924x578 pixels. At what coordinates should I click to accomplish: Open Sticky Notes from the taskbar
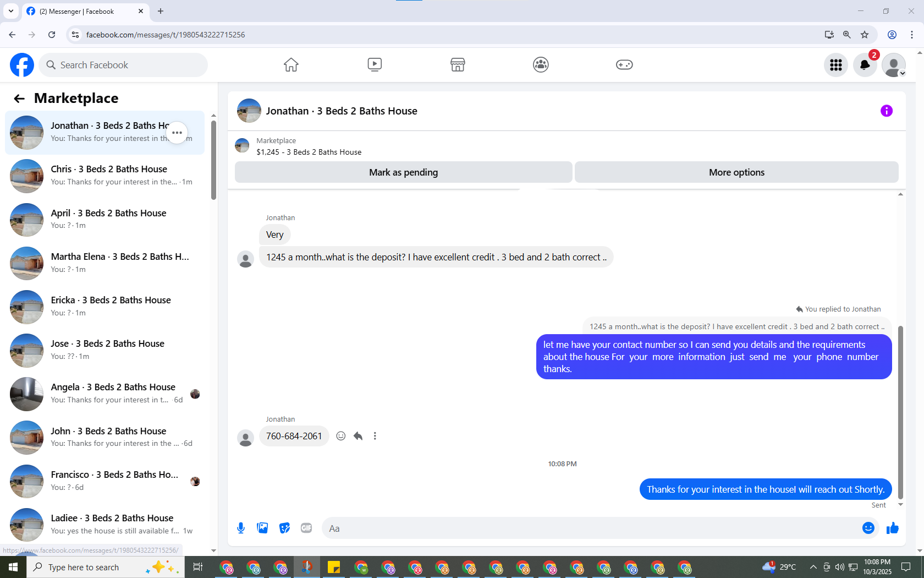pyautogui.click(x=334, y=567)
